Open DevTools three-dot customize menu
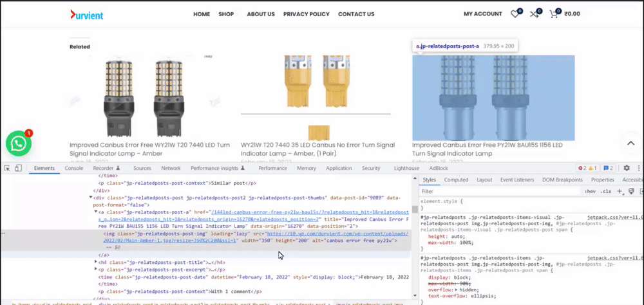This screenshot has width=644, height=305. pyautogui.click(x=639, y=169)
